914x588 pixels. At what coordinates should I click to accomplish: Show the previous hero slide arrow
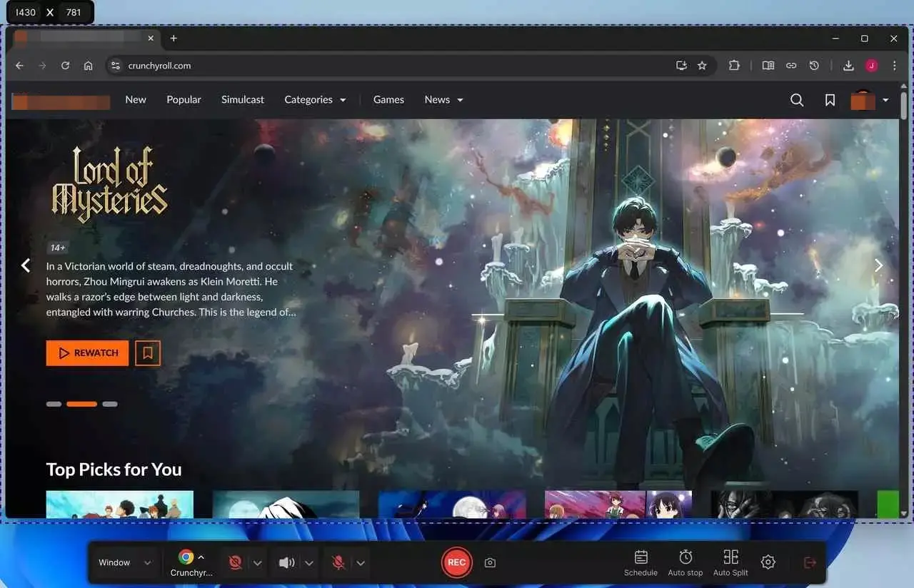pos(26,265)
